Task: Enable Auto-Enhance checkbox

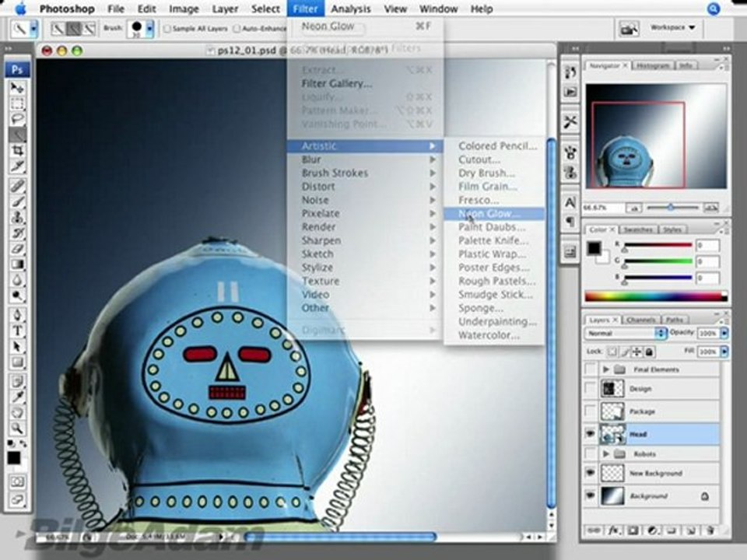Action: tap(237, 29)
